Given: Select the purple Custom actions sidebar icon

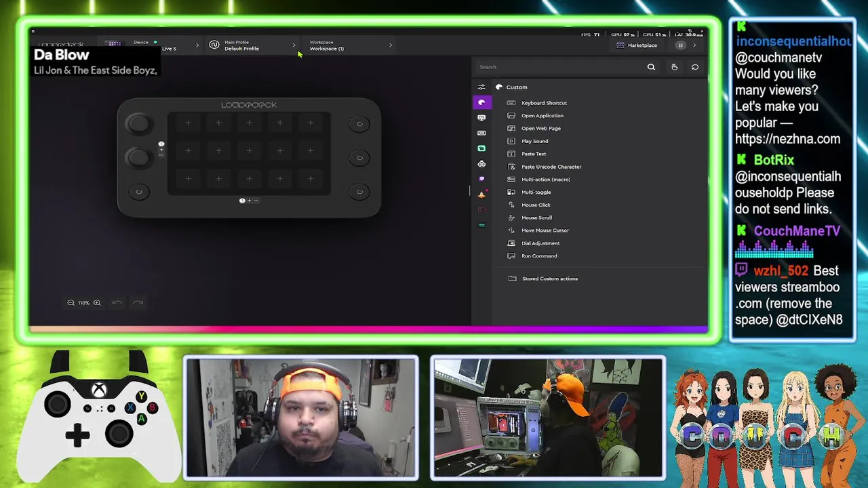Looking at the screenshot, I should 481,102.
